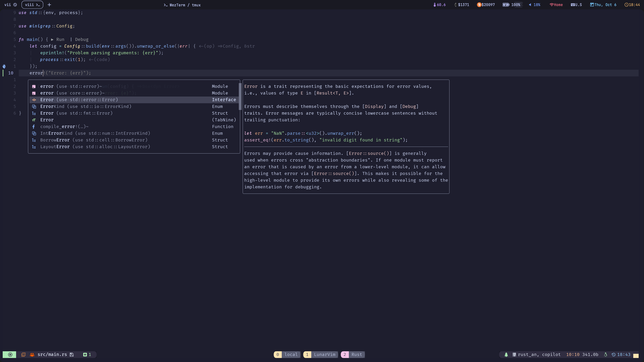The image size is (644, 362).
Task: Click the green treesitter tree icon
Action: tap(506, 354)
